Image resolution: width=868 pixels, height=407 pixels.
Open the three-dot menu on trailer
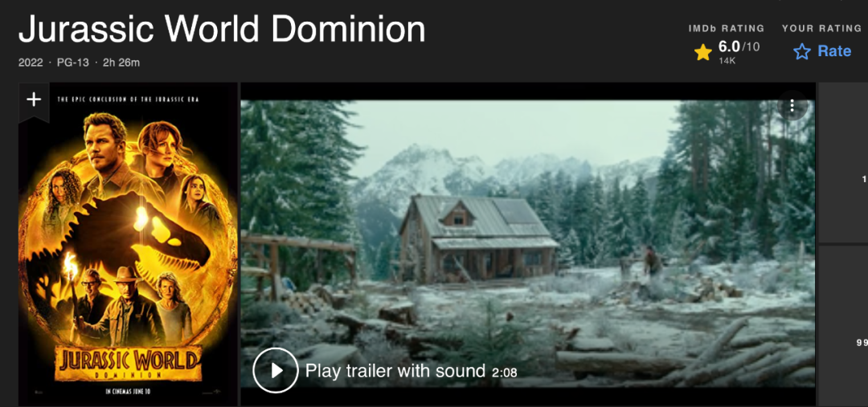792,106
